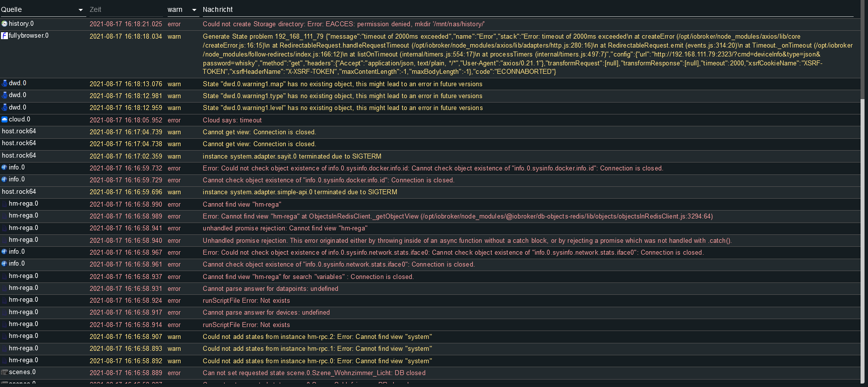
Task: Click the cloud.0 adapter icon
Action: point(4,119)
